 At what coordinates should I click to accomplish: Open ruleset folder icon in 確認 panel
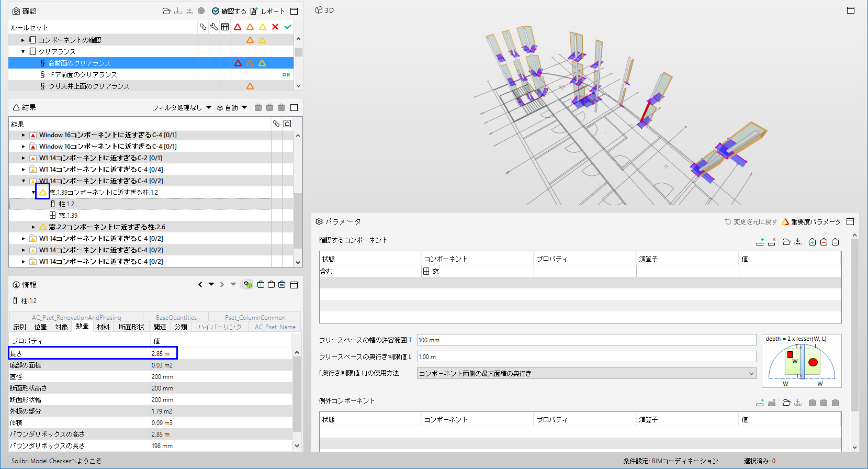click(x=166, y=11)
